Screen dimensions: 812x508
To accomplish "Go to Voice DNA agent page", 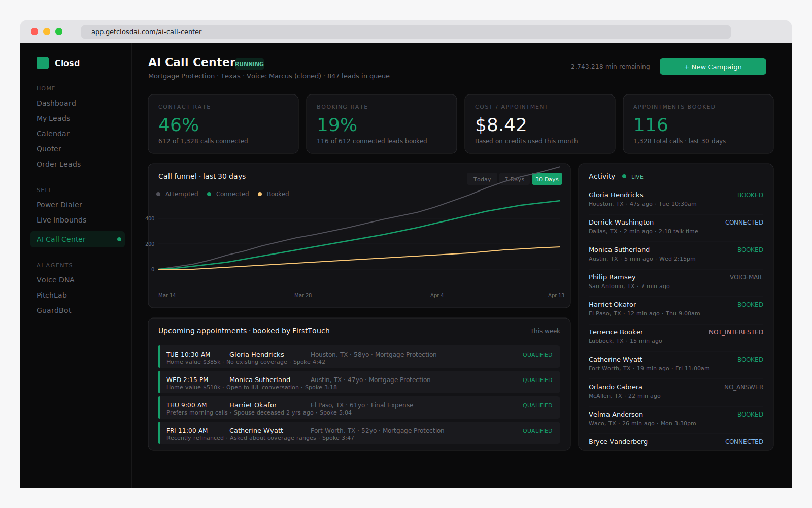I will pos(55,280).
